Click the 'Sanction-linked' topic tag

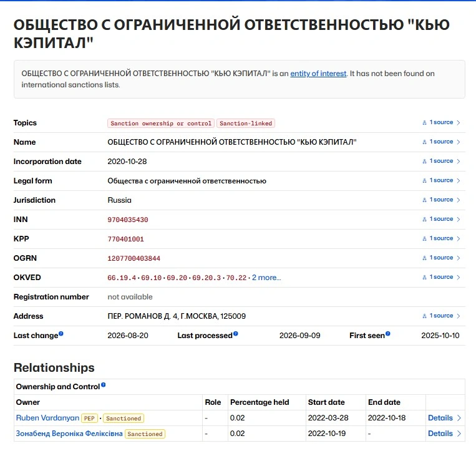point(246,124)
